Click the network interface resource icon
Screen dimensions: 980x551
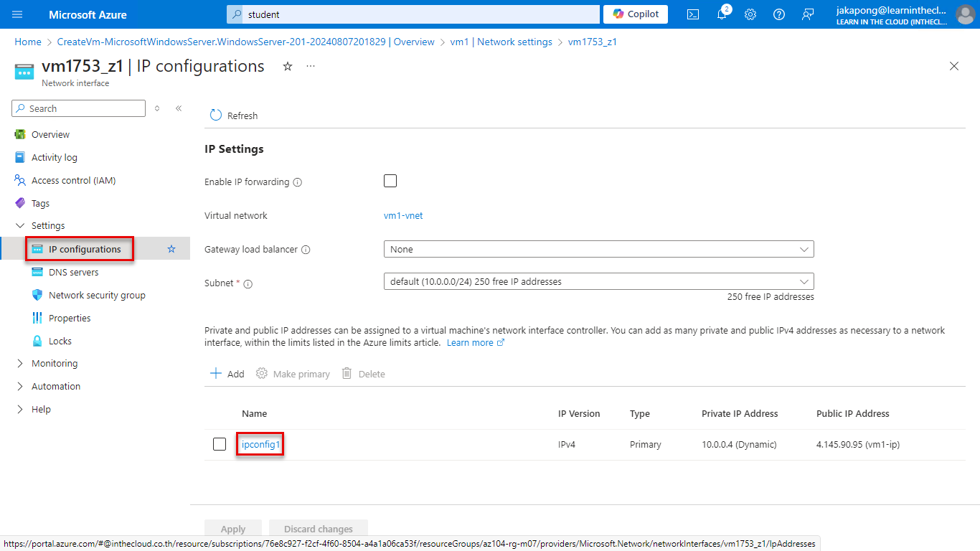tap(24, 71)
